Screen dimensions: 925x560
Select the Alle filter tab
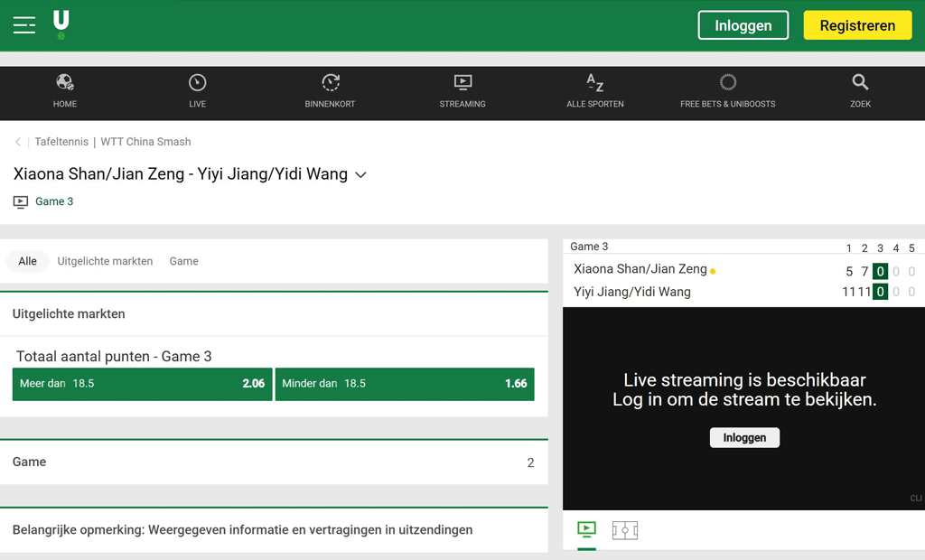tap(27, 261)
